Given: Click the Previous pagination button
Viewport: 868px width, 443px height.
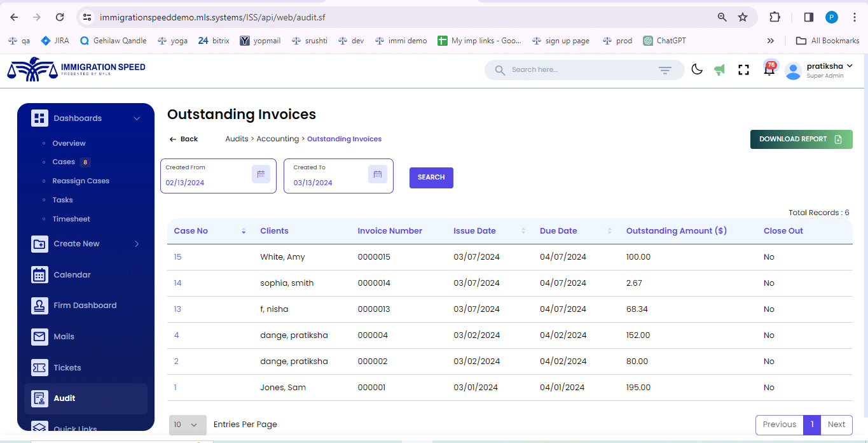Looking at the screenshot, I should 780,425.
